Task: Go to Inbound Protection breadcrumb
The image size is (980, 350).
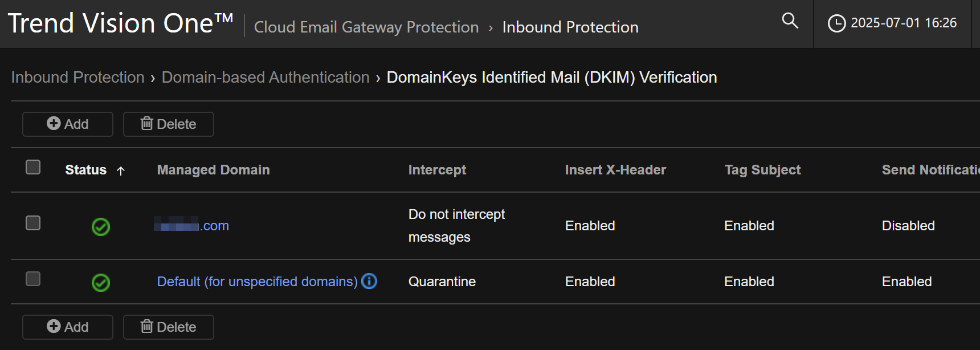Action: pyautogui.click(x=78, y=78)
